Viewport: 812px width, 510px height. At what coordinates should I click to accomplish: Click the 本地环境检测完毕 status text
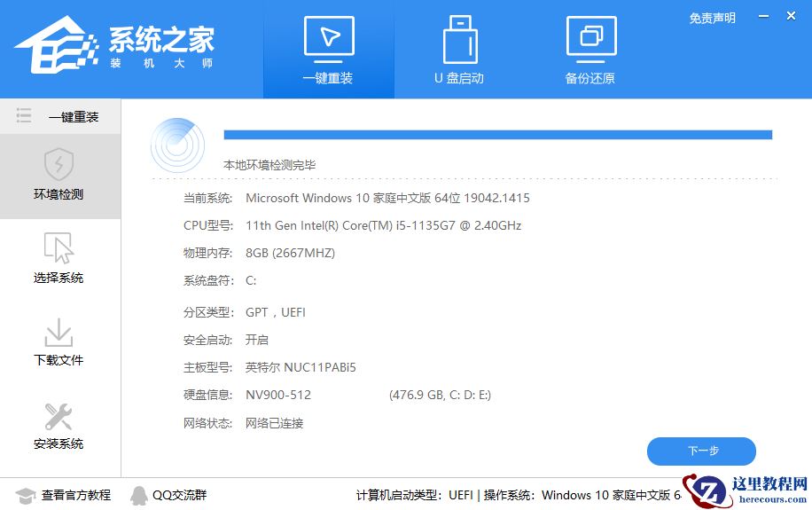tap(269, 165)
